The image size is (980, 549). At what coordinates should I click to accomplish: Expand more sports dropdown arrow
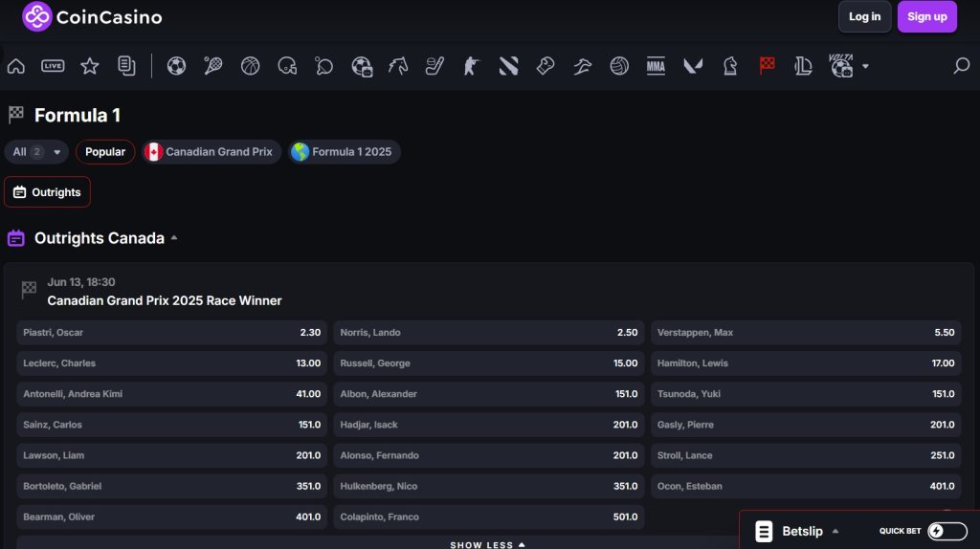(865, 66)
